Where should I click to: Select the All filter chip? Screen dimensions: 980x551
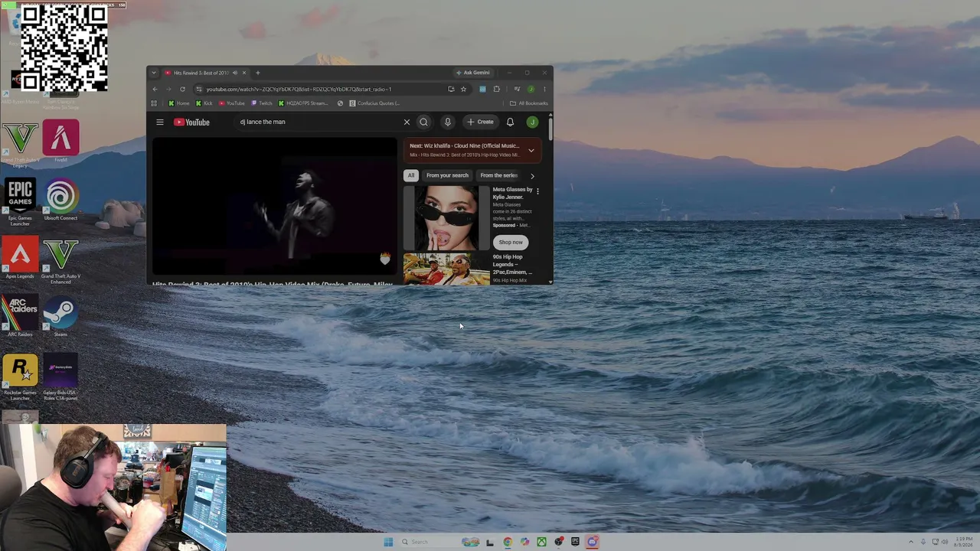411,175
